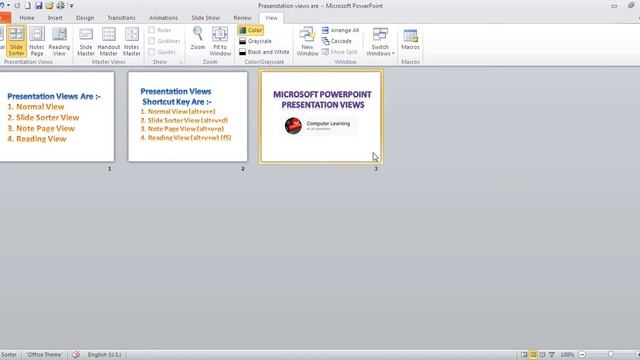The image size is (640, 360).
Task: Switch to Grayscale mode
Action: point(255,41)
